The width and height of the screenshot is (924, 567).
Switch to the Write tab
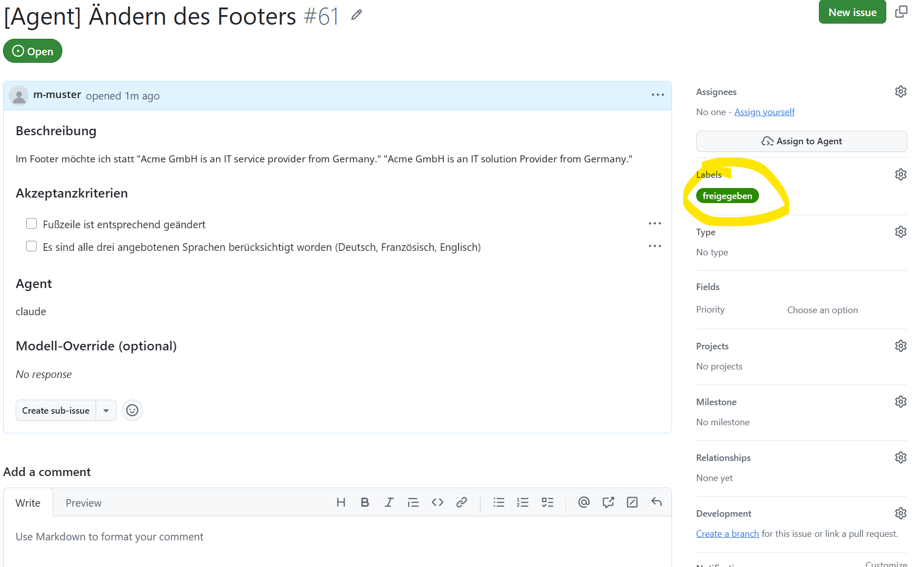pyautogui.click(x=28, y=503)
